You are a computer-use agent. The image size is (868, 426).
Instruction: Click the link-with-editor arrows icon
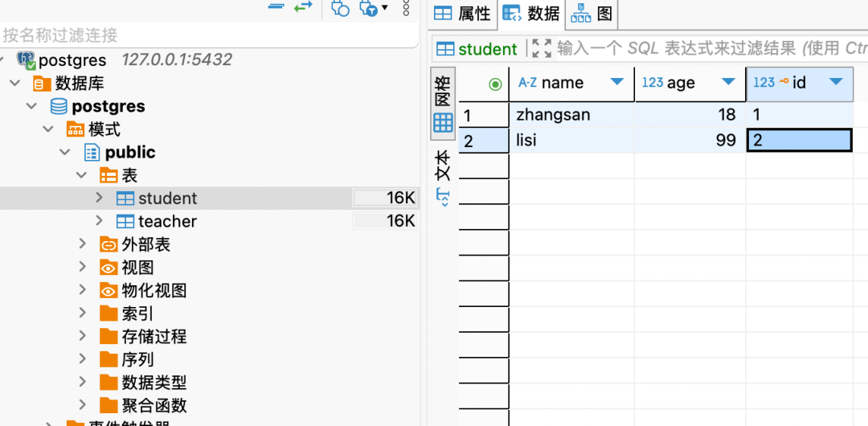pyautogui.click(x=303, y=6)
